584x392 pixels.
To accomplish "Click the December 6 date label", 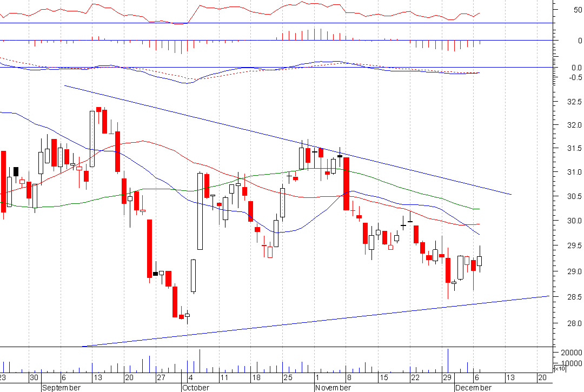I will click(x=476, y=377).
